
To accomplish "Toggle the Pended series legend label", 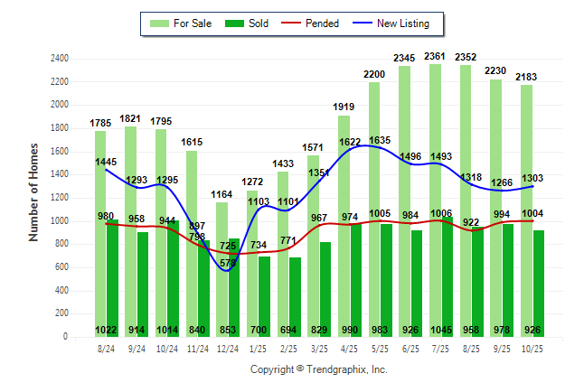I will [x=323, y=23].
